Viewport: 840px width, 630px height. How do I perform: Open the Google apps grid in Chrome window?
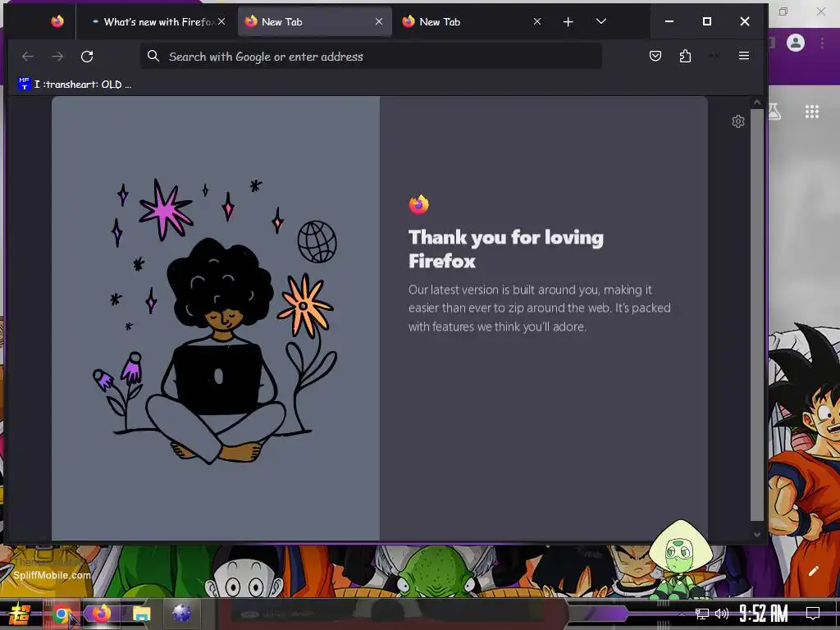812,112
